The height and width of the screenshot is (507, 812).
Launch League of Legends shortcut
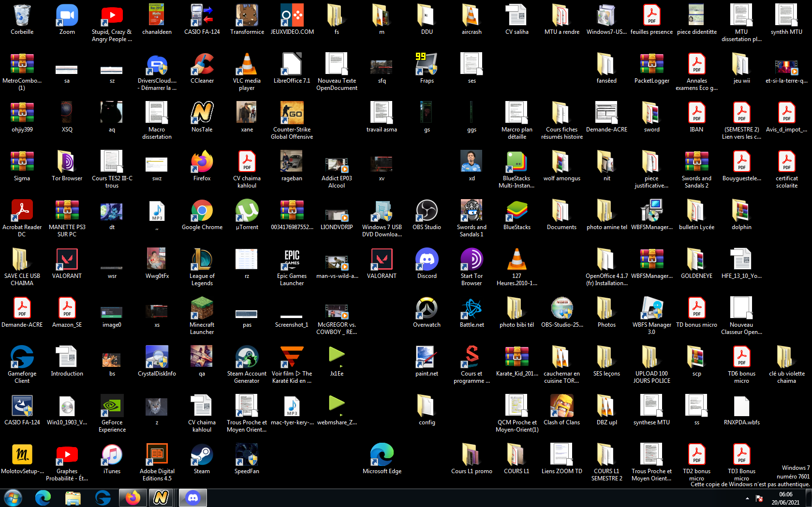[x=202, y=267]
